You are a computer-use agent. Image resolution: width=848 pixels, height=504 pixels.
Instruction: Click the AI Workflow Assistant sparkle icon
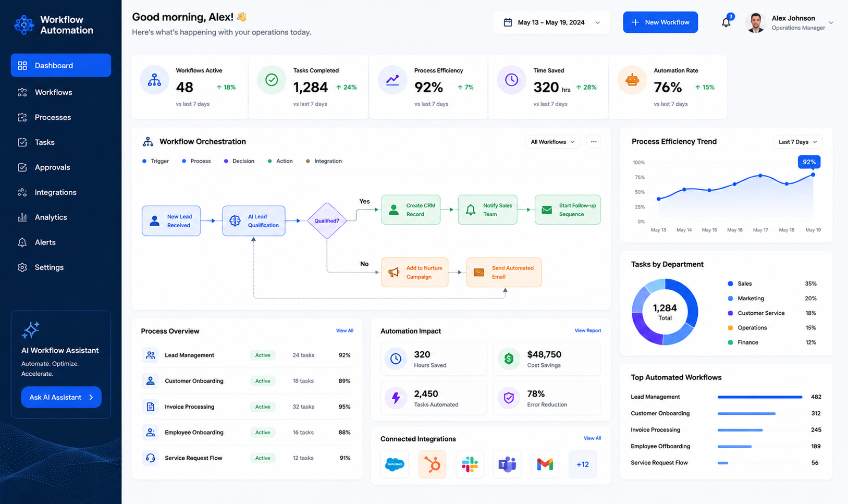click(30, 330)
